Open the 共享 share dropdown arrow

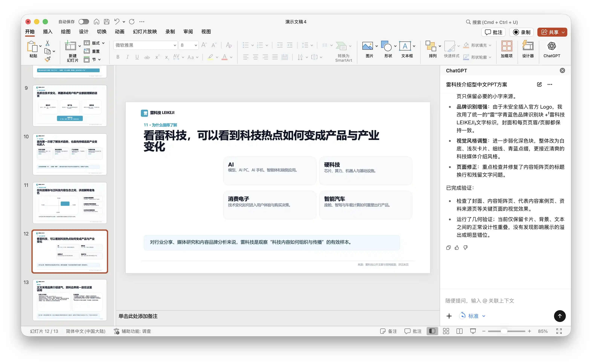563,32
